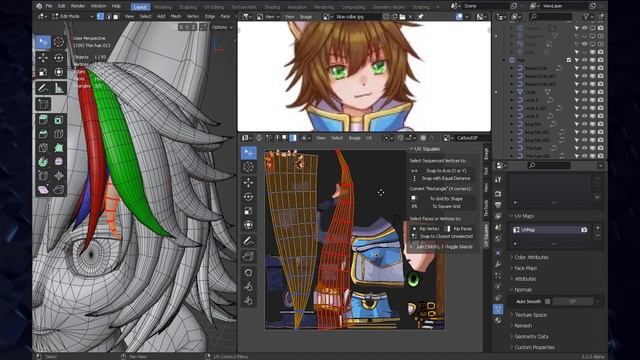Open the UV menu in UV editor header

(x=369, y=138)
